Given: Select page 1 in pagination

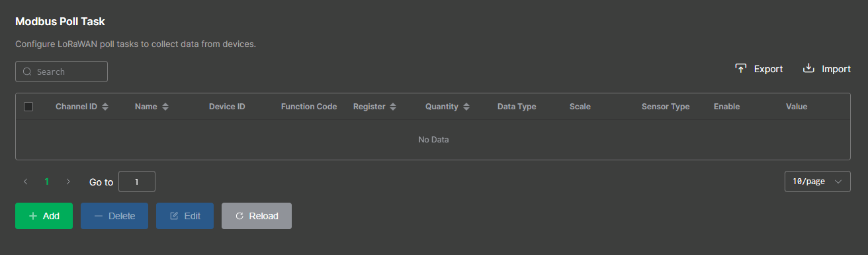Looking at the screenshot, I should [47, 181].
